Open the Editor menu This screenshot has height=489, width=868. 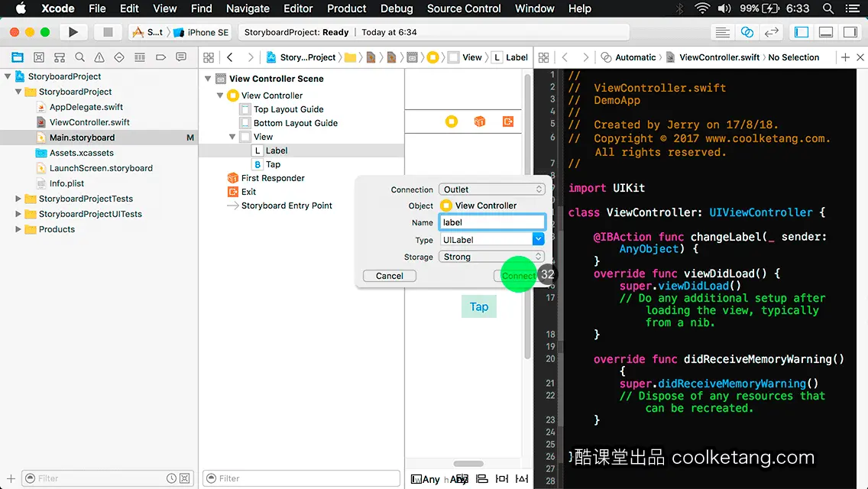click(x=298, y=8)
